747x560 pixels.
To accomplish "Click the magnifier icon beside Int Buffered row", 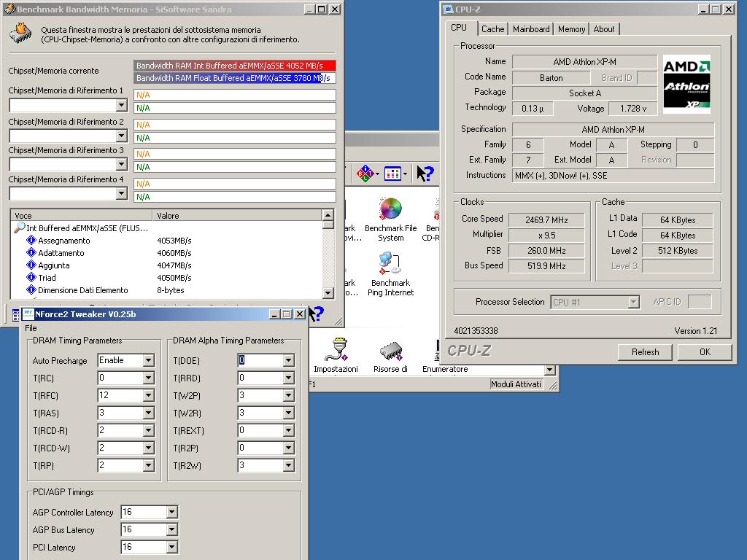I will click(20, 227).
